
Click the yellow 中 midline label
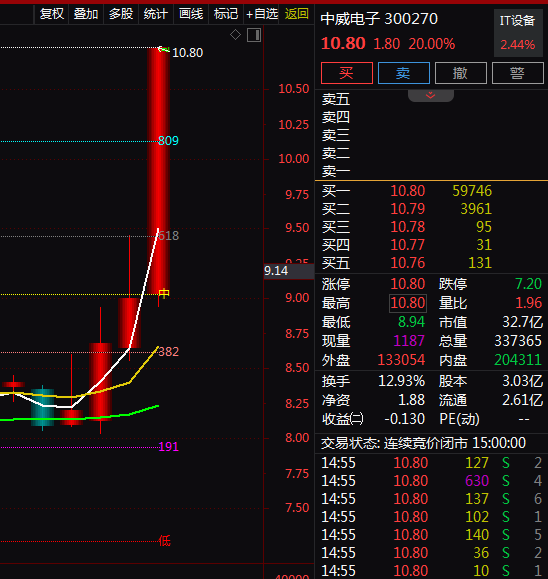click(164, 294)
